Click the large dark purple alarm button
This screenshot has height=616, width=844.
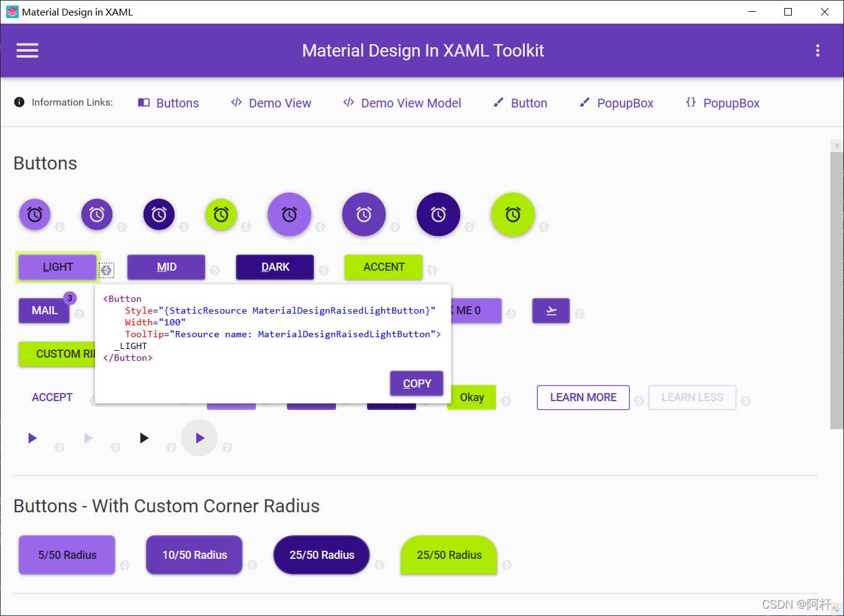click(x=438, y=214)
